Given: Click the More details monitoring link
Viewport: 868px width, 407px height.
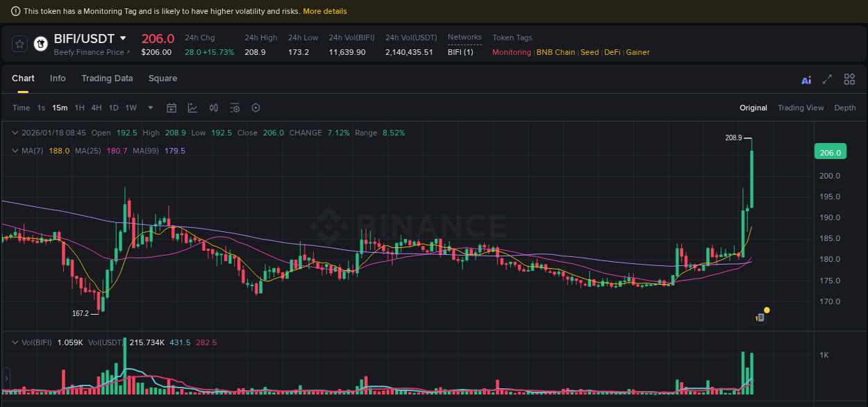Looking at the screenshot, I should click(325, 10).
